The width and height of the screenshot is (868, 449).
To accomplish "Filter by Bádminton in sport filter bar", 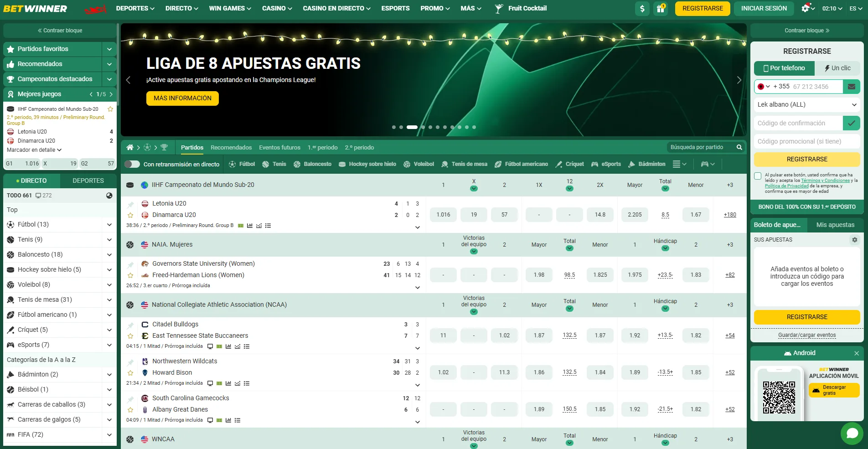I will 646,164.
